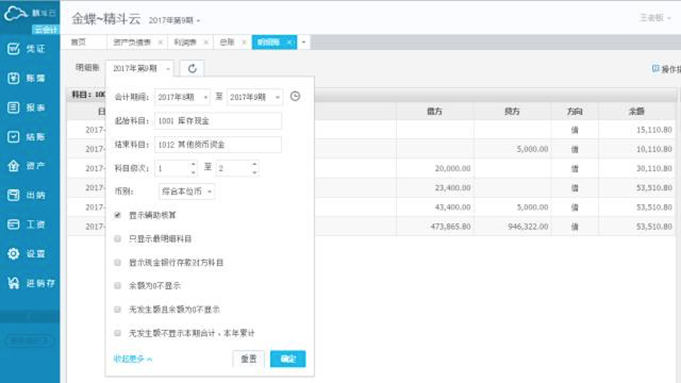Click the 方向 column header
This screenshot has width=681, height=383.
[575, 112]
